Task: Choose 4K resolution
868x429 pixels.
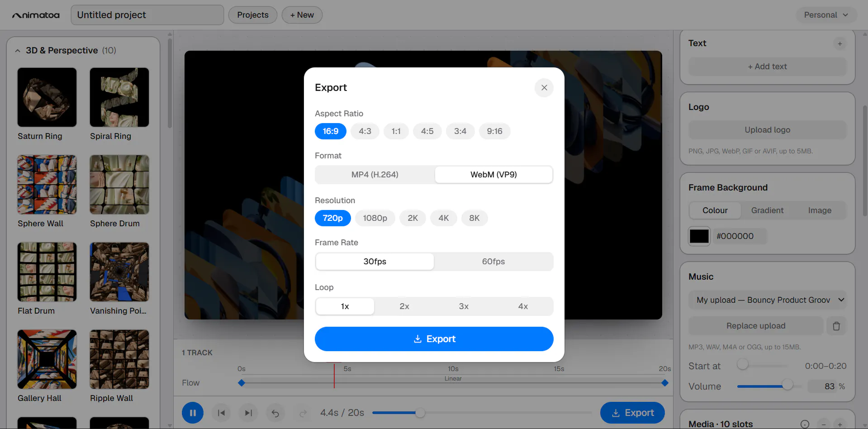Action: click(444, 218)
